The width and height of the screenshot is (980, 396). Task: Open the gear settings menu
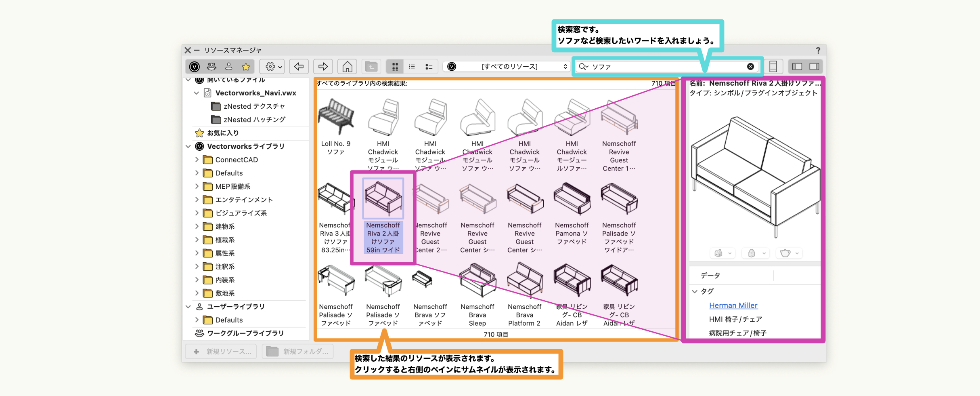pyautogui.click(x=273, y=67)
